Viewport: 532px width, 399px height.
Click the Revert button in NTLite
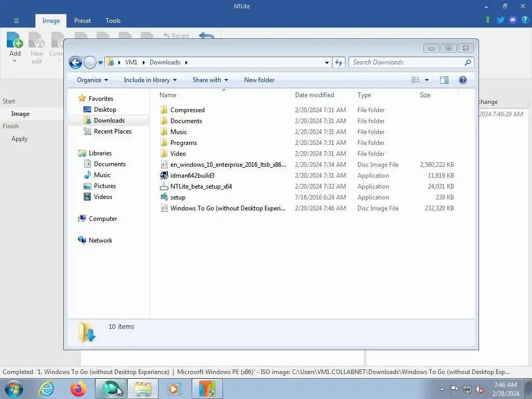coord(176,35)
